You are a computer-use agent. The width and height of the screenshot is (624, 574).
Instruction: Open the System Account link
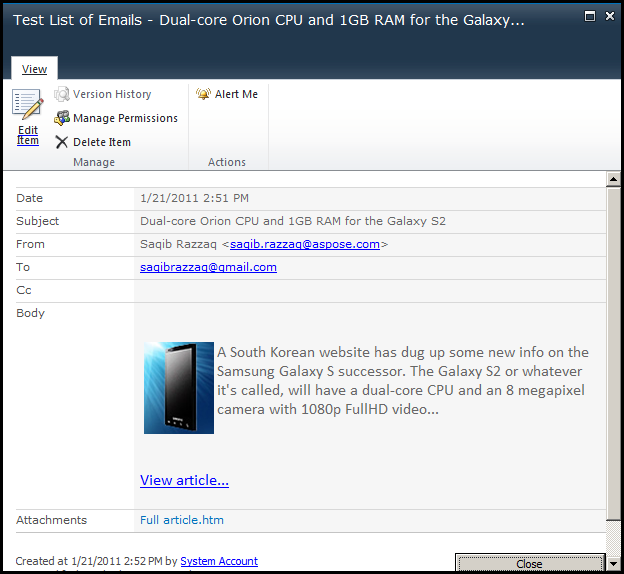219,561
